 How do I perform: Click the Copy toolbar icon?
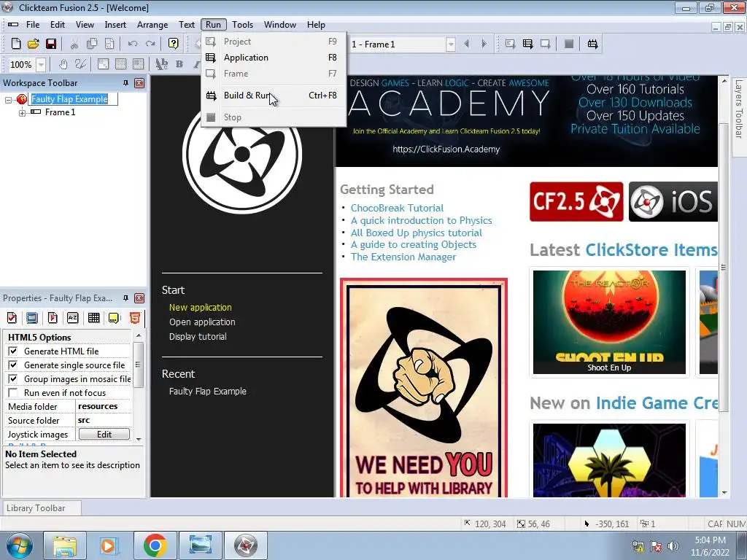[x=92, y=44]
